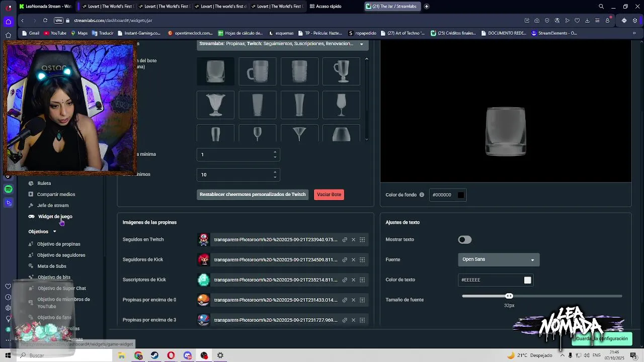Click the black Color de fondo swatch
The height and width of the screenshot is (362, 644).
(461, 195)
